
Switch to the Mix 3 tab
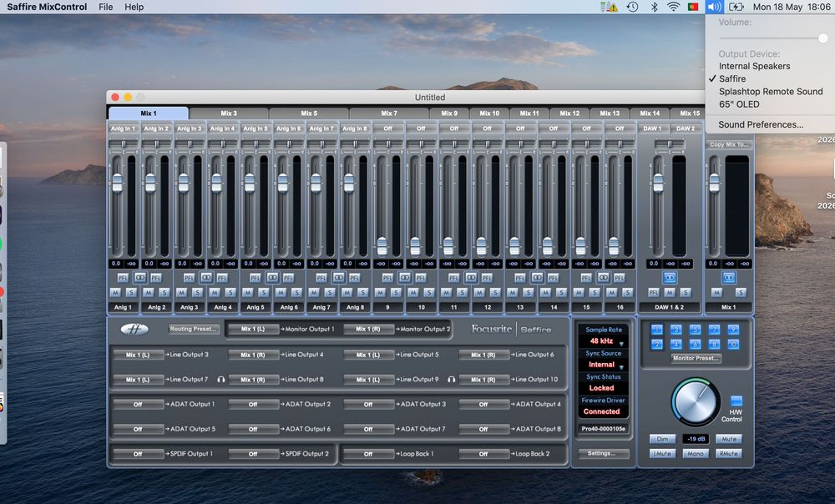(229, 113)
